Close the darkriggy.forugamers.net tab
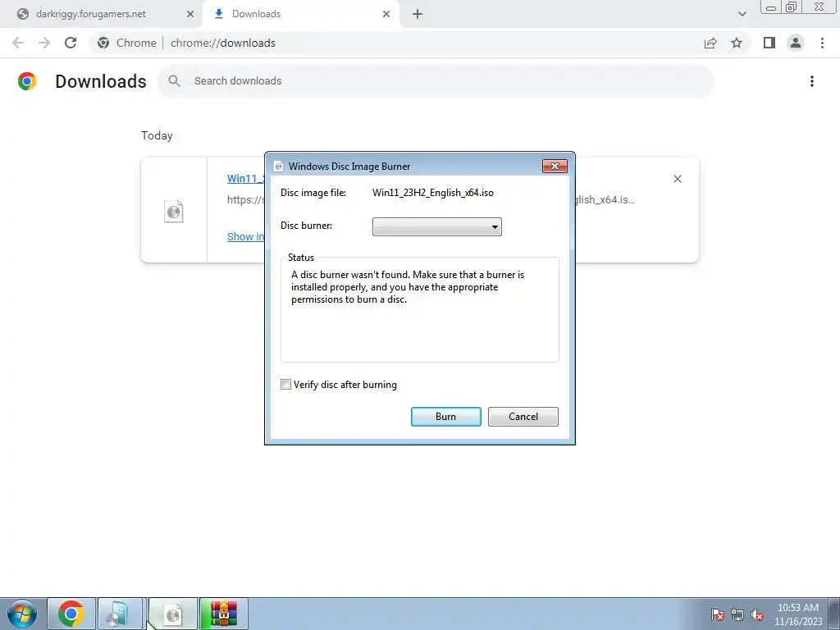The width and height of the screenshot is (840, 630). click(190, 14)
